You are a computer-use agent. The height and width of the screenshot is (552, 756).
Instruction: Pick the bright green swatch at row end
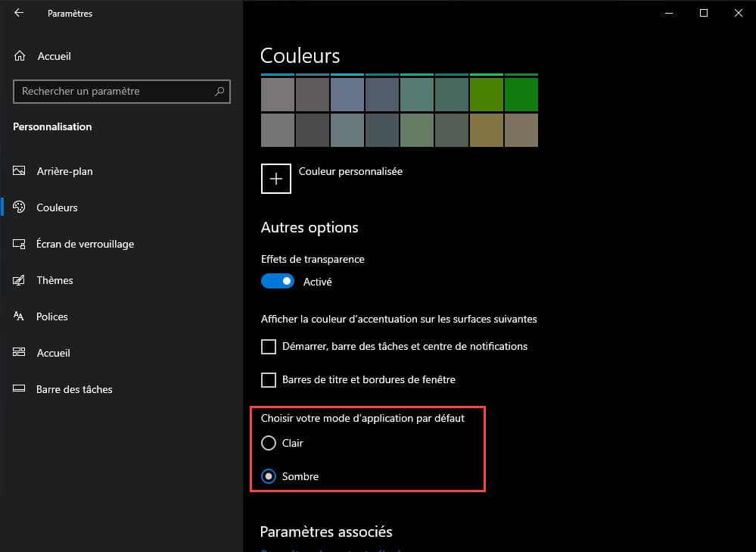[x=521, y=95]
